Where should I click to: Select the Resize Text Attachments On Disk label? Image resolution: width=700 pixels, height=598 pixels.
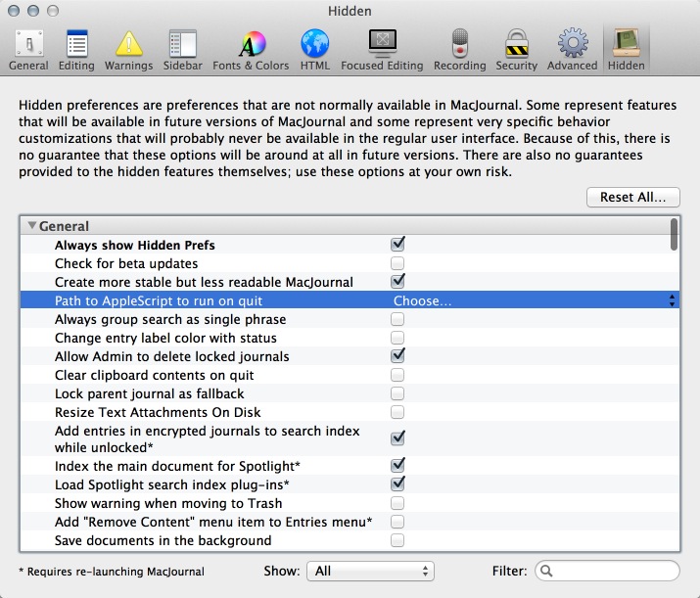(x=158, y=412)
